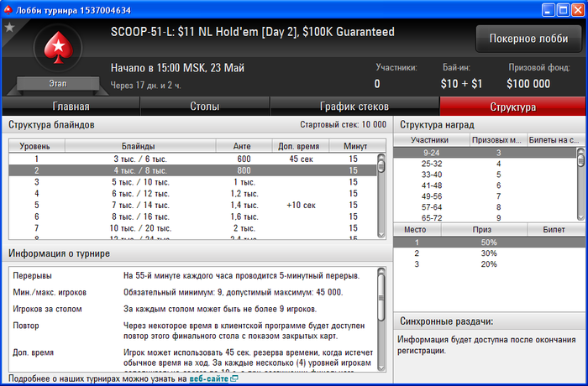The height and width of the screenshot is (386, 588).
Task: Click the Блайнды column header
Action: pos(140,146)
